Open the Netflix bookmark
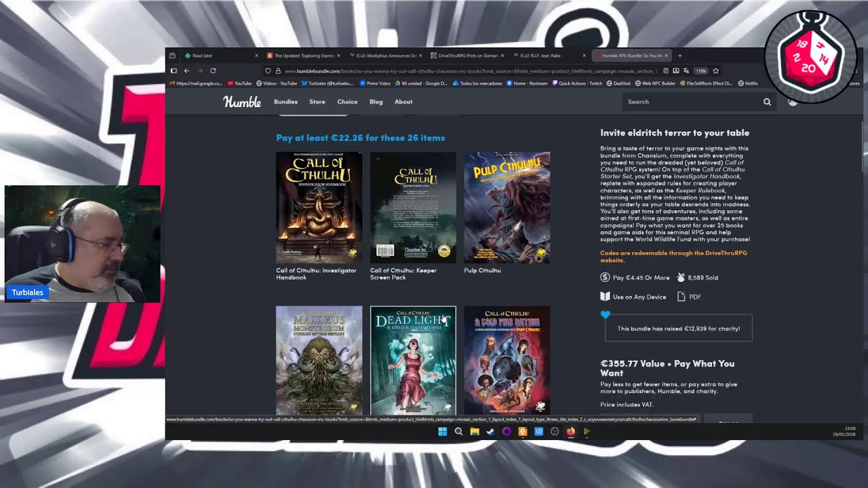Image resolution: width=868 pixels, height=488 pixels. [748, 83]
